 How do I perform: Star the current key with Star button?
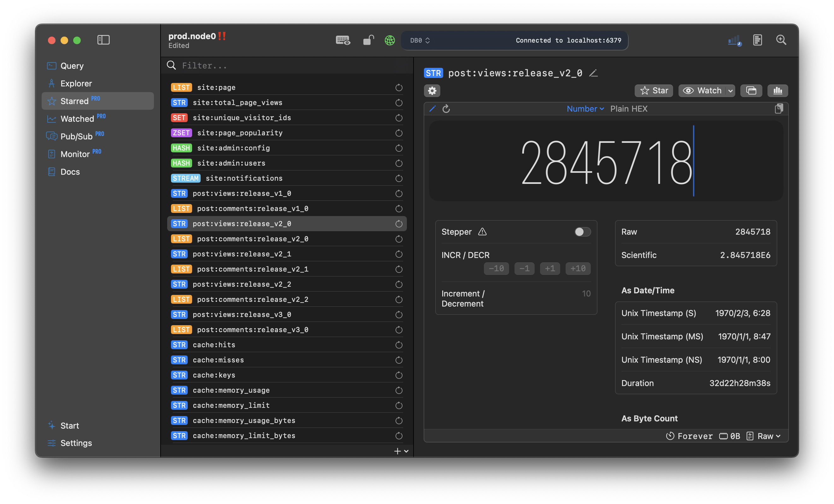tap(654, 91)
